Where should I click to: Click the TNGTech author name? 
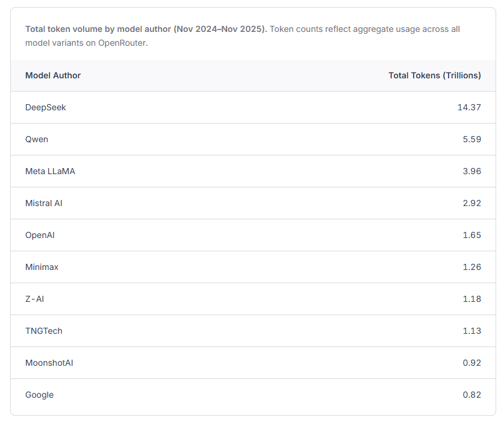coord(44,331)
